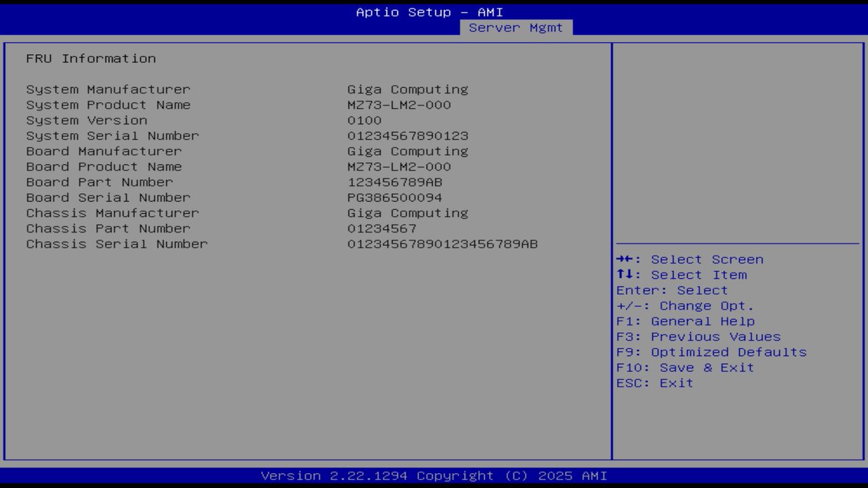Click the Chassis Manufacturer entry
Image resolution: width=868 pixels, height=488 pixels.
click(113, 213)
